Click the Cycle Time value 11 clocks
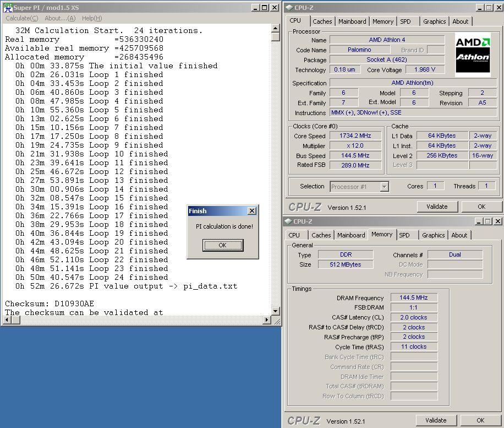This screenshot has height=428, width=504. click(414, 346)
